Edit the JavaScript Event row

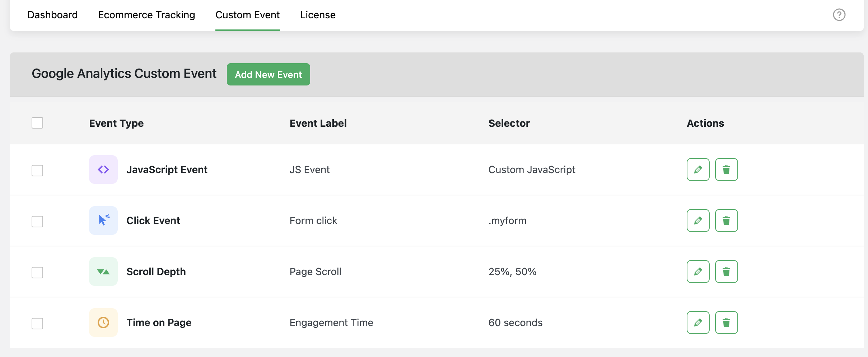pos(698,170)
